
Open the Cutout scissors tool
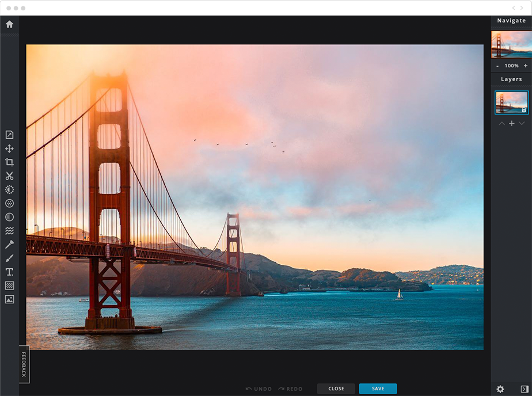coord(9,176)
